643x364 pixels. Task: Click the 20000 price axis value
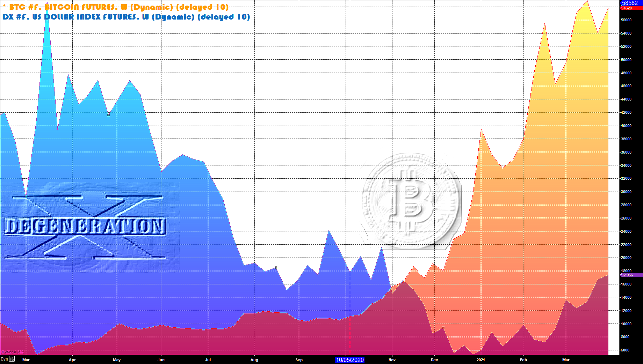(626, 258)
